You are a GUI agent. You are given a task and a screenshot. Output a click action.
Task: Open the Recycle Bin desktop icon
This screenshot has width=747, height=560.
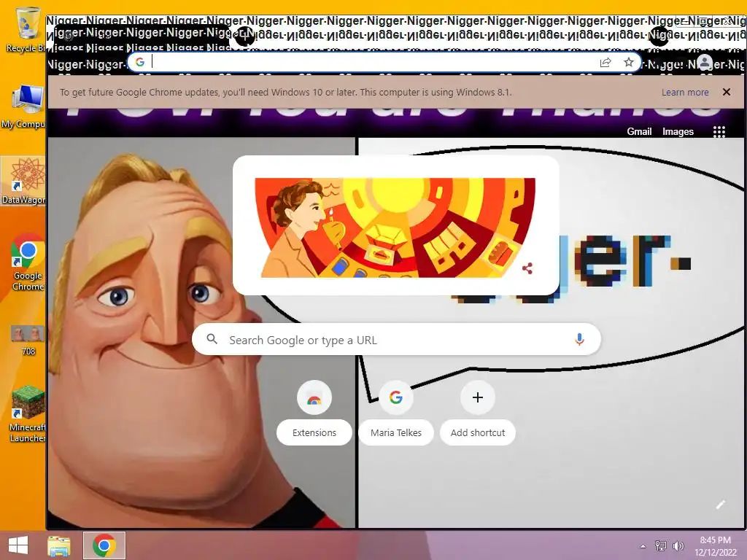26,28
